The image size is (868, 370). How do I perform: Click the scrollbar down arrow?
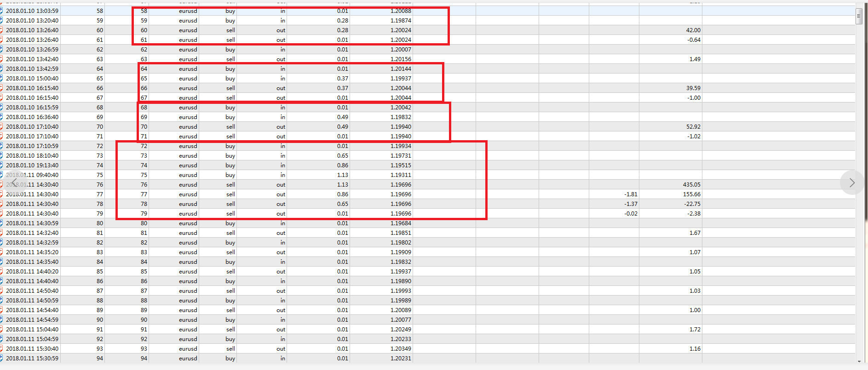859,362
